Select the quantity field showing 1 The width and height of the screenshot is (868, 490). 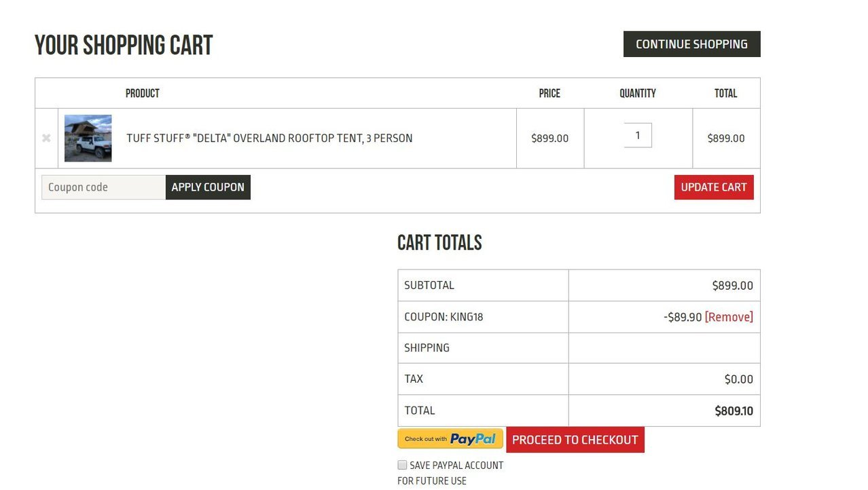pyautogui.click(x=638, y=135)
